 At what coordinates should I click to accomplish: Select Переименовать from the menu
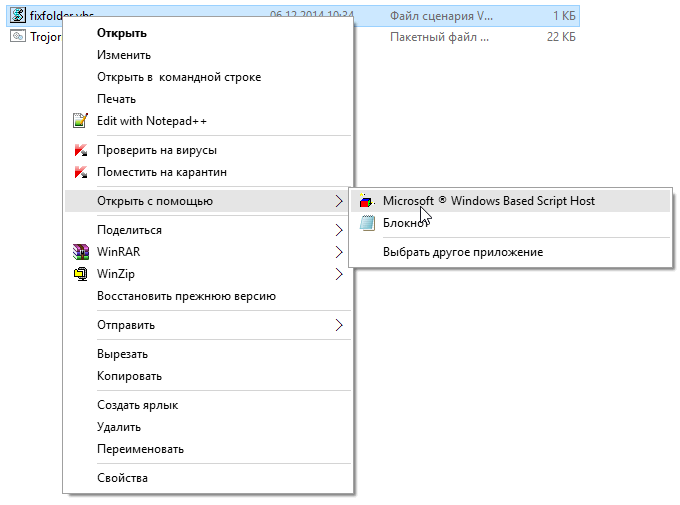tap(208, 449)
